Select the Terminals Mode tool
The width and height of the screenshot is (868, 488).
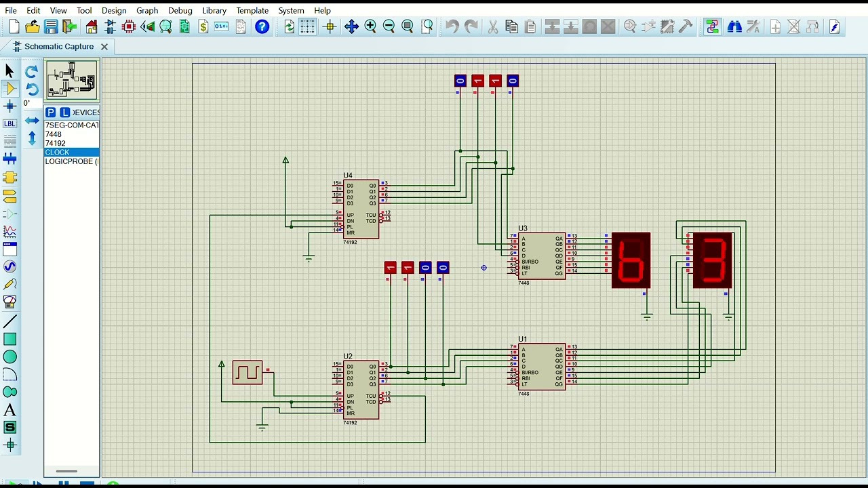click(x=9, y=196)
